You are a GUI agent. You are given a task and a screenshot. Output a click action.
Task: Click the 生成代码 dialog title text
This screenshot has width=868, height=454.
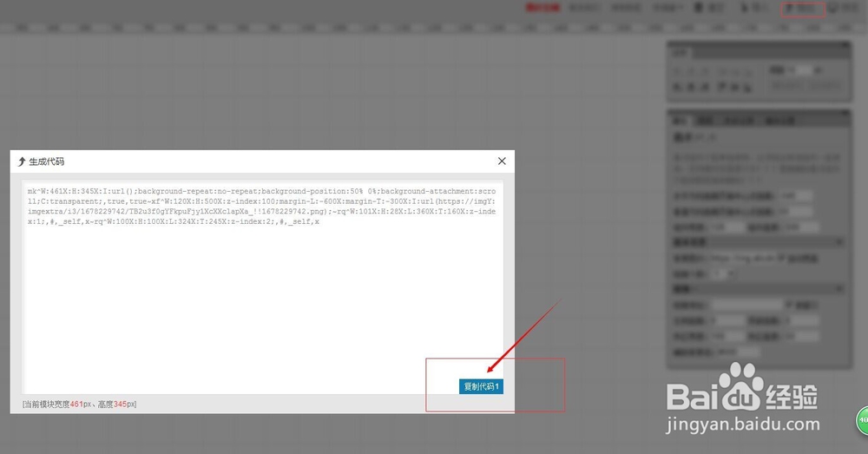point(47,161)
